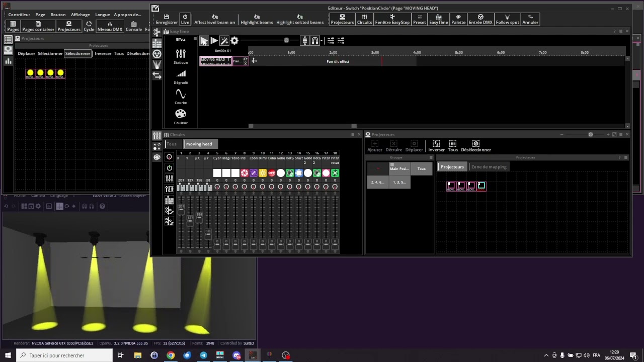Select the 1, 3, 5... group
This screenshot has height=362, width=644.
pyautogui.click(x=400, y=182)
